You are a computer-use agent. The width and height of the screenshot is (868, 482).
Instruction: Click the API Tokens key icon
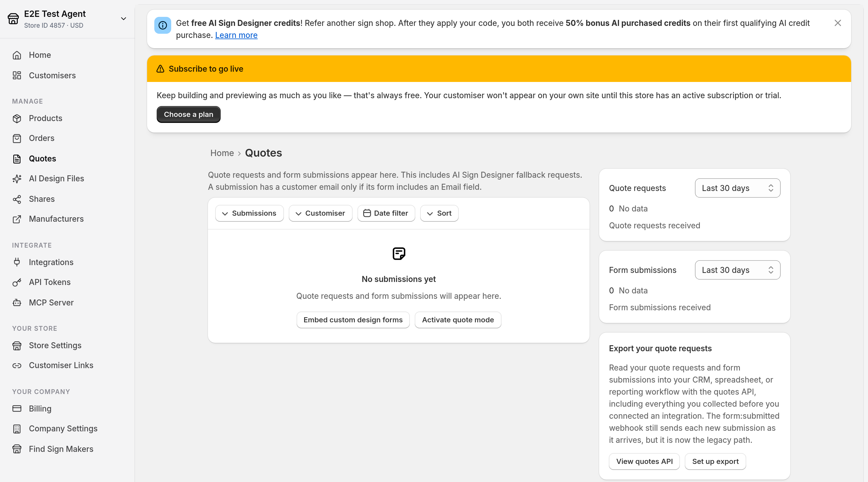tap(17, 282)
